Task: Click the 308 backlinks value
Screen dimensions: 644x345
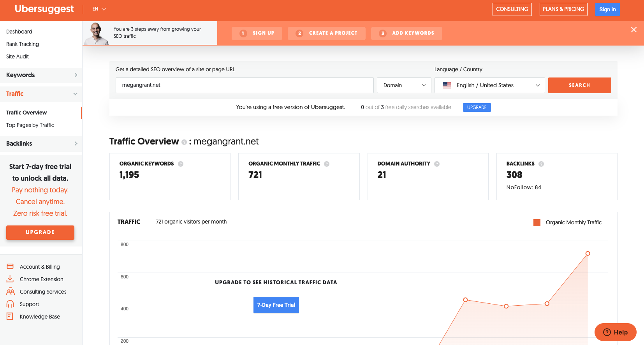Action: tap(514, 175)
